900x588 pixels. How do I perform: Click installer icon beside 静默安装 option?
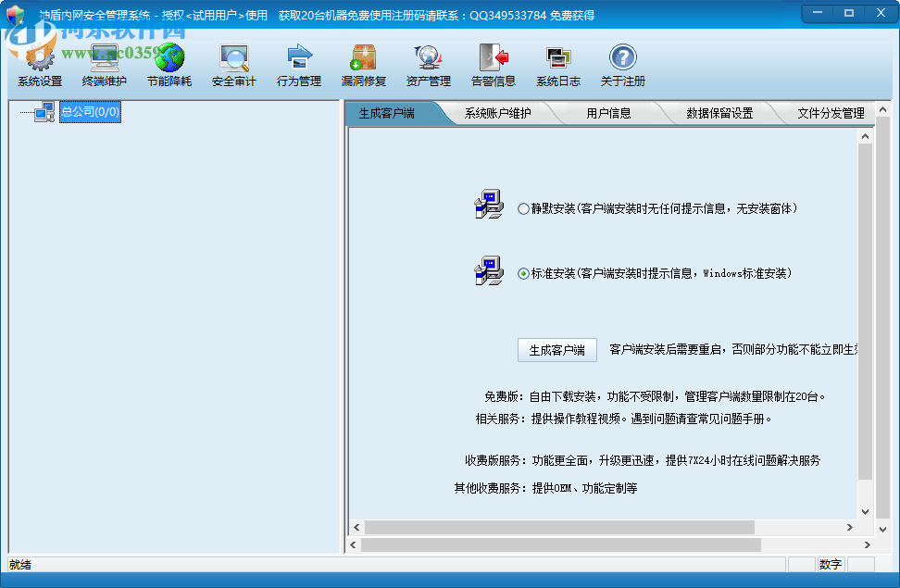pyautogui.click(x=489, y=205)
